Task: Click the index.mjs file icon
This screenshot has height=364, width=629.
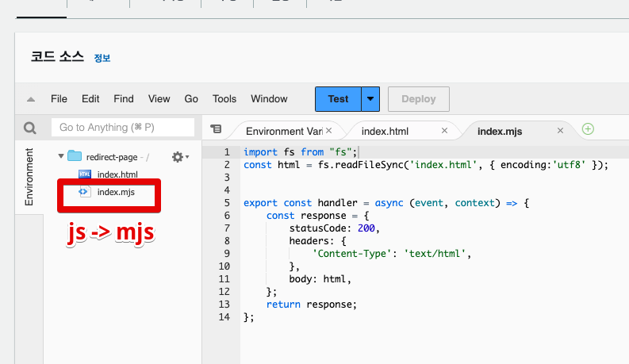Action: (84, 192)
